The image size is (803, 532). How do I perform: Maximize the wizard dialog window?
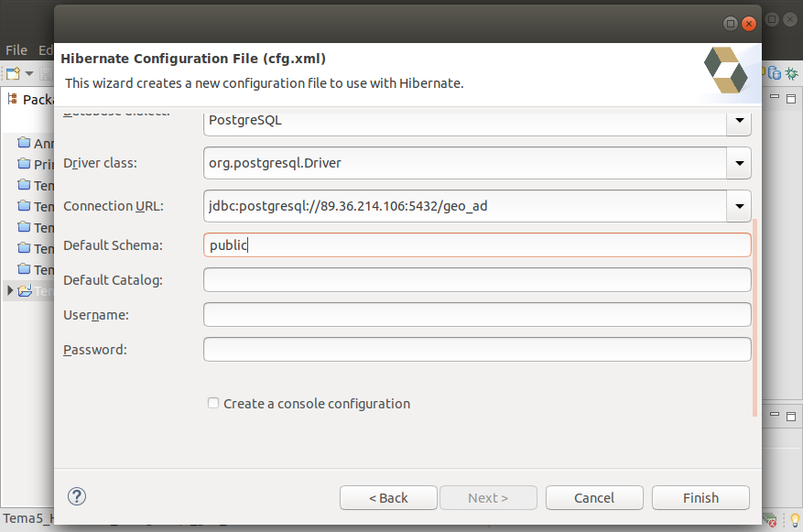(731, 24)
